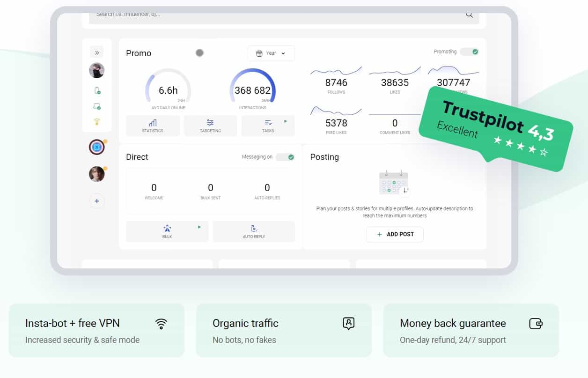Expand the sidebar with double chevron
Screen dimensions: 588x378
[x=97, y=52]
